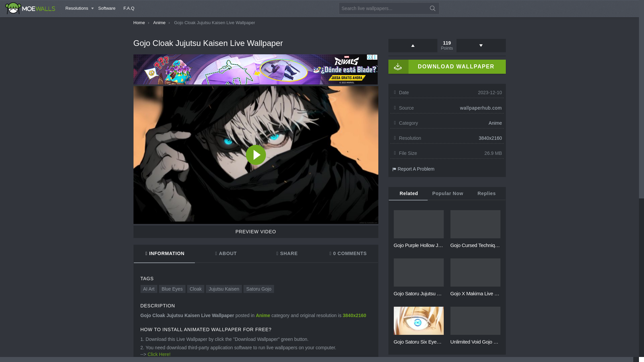Switch to the Popular Now tab

pyautogui.click(x=448, y=194)
